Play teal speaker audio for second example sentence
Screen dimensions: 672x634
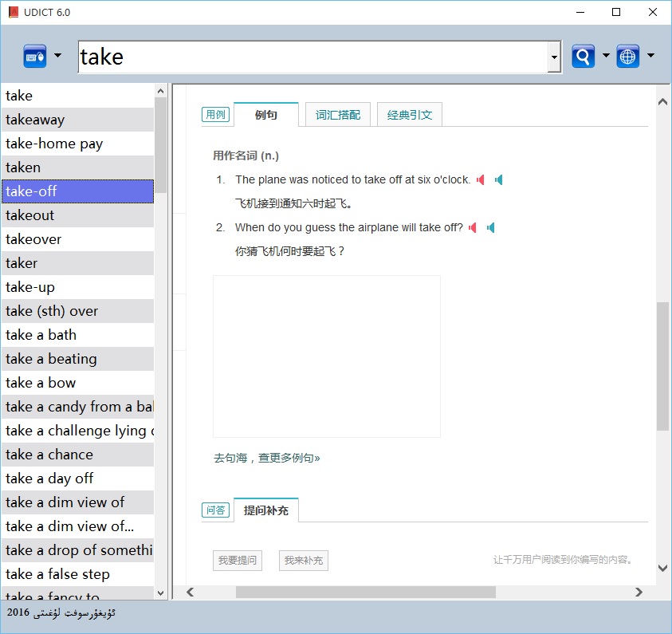click(x=490, y=228)
